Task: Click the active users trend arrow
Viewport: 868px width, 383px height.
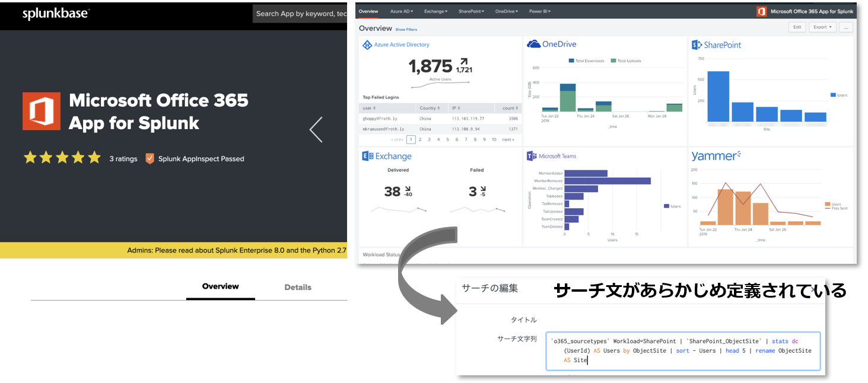Action: coord(464,62)
